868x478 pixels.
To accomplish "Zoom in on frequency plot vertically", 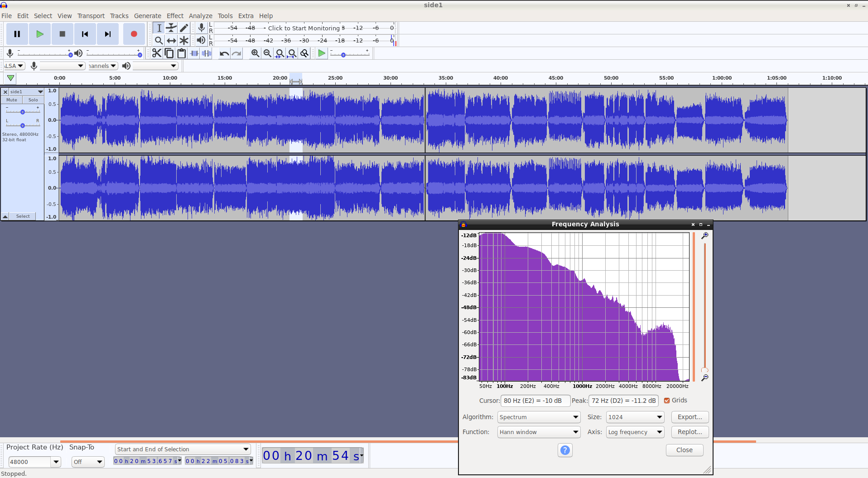I will click(704, 236).
